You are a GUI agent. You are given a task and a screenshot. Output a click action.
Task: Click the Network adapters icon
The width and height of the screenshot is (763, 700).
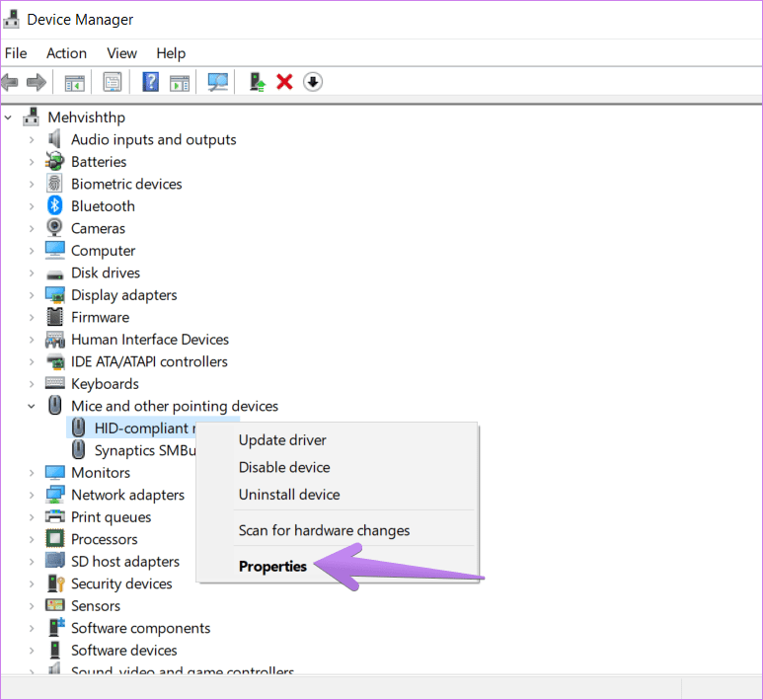click(54, 494)
